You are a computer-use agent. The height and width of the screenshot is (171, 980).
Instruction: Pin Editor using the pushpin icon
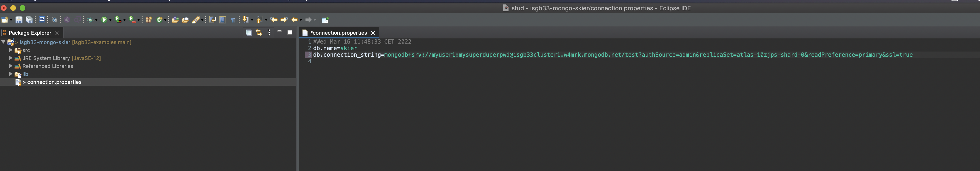click(325, 20)
